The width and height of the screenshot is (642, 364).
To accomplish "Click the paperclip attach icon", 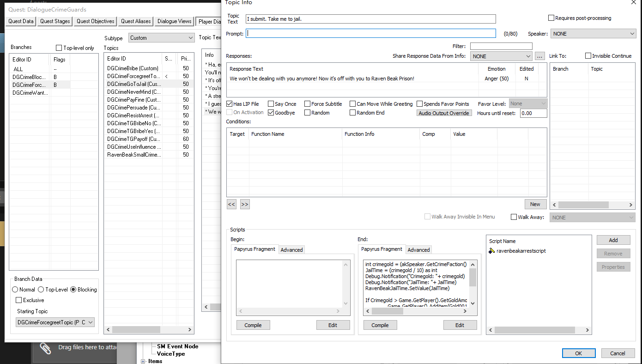I will click(x=45, y=348).
